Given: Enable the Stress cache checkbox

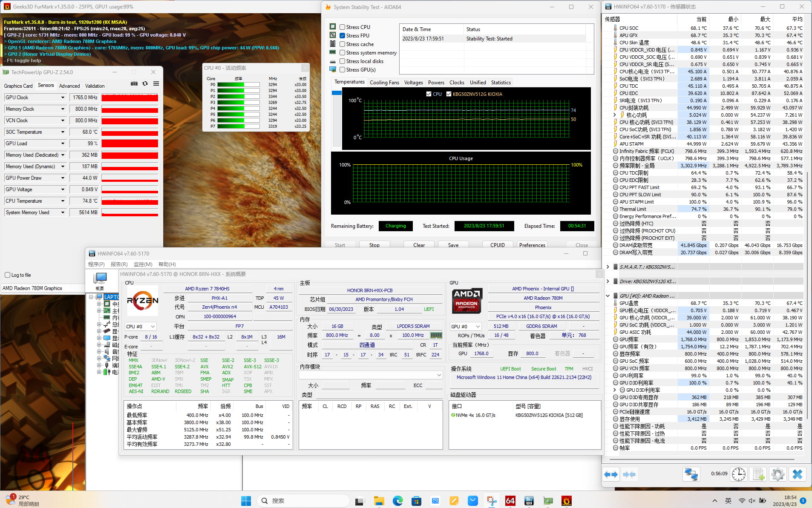Looking at the screenshot, I should tap(342, 44).
